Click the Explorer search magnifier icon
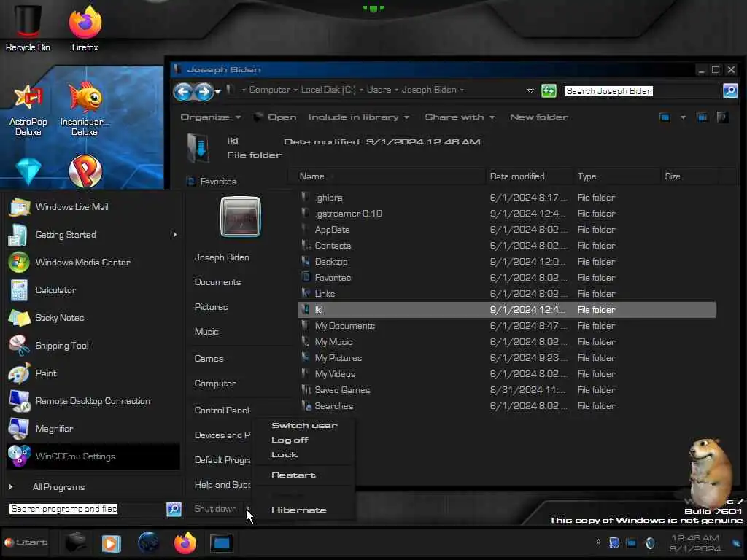 click(729, 90)
